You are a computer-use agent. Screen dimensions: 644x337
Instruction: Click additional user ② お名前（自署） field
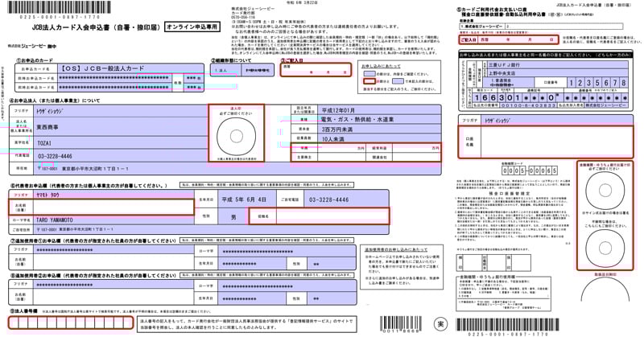tap(114, 297)
